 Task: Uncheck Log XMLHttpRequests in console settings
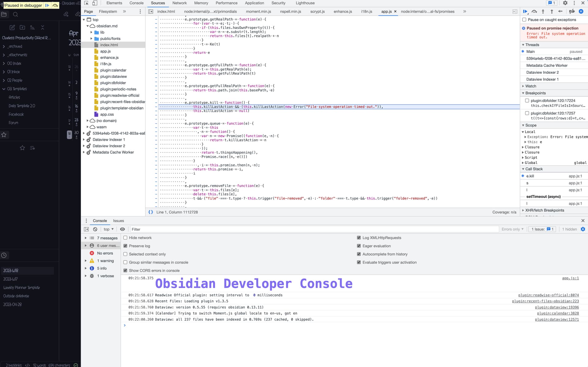(359, 238)
